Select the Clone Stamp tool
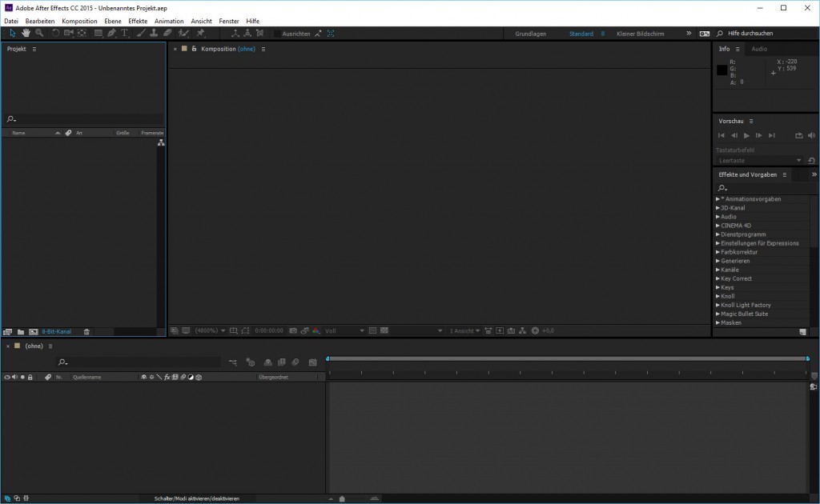 [x=154, y=34]
